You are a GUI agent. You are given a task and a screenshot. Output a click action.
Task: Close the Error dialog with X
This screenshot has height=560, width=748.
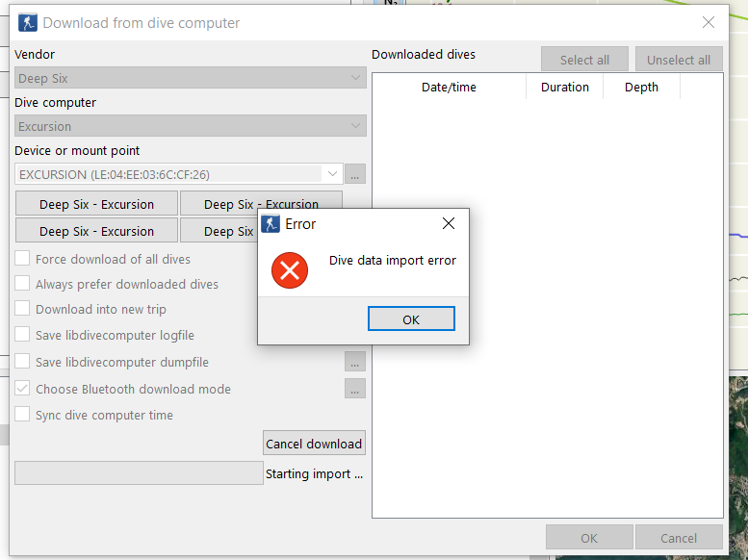click(448, 223)
